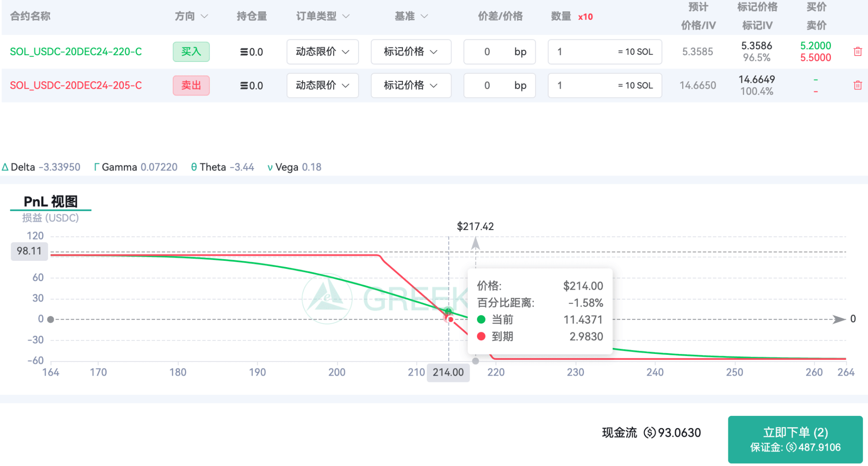Click the 数量 x10 column header

coord(571,16)
